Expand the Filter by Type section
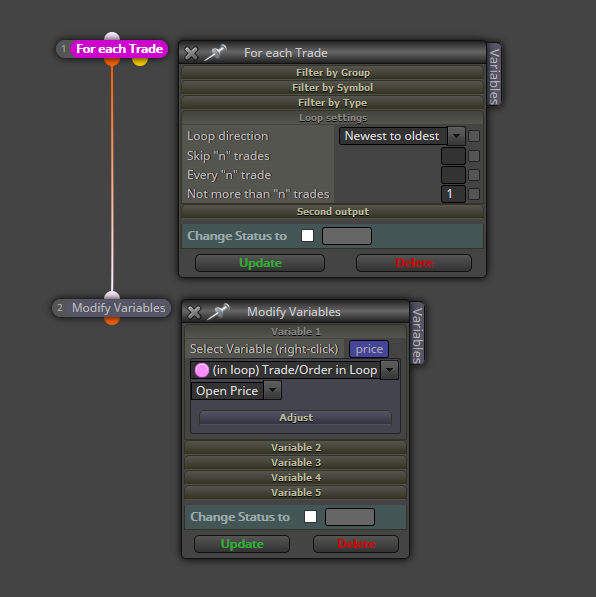 coord(332,103)
